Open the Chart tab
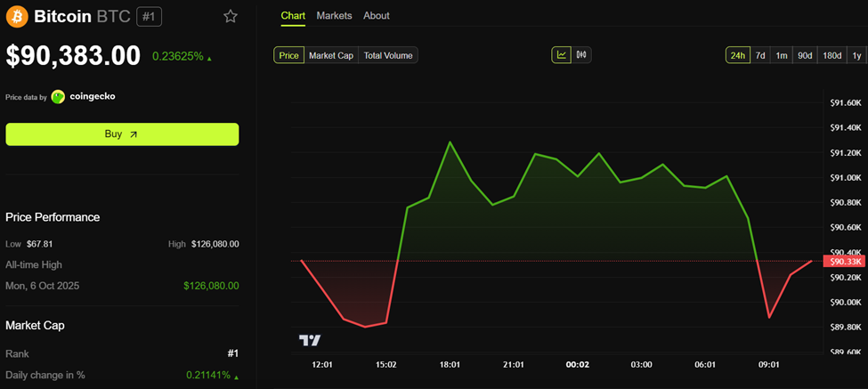868x389 pixels. point(293,16)
